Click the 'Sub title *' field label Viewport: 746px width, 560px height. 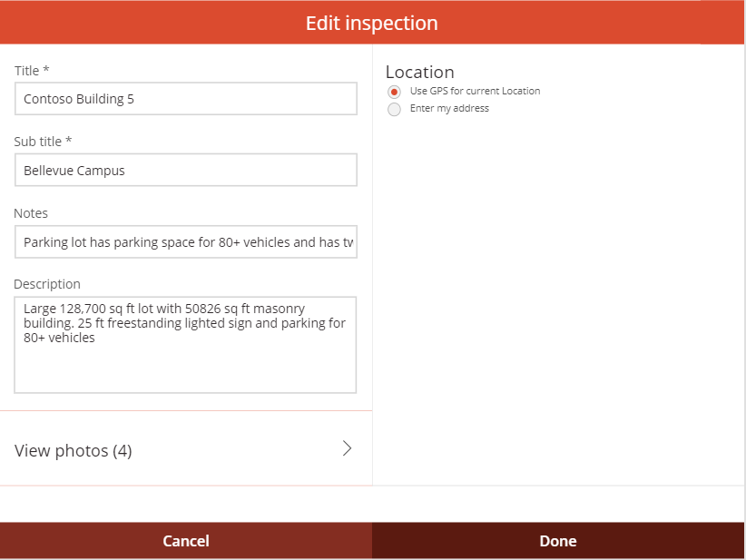[x=43, y=141]
